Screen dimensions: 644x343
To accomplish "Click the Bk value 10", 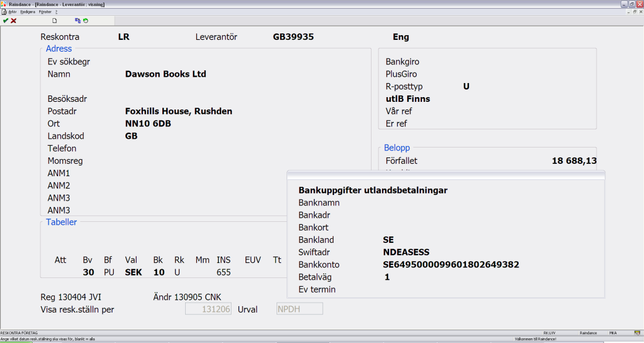I will coord(159,272).
